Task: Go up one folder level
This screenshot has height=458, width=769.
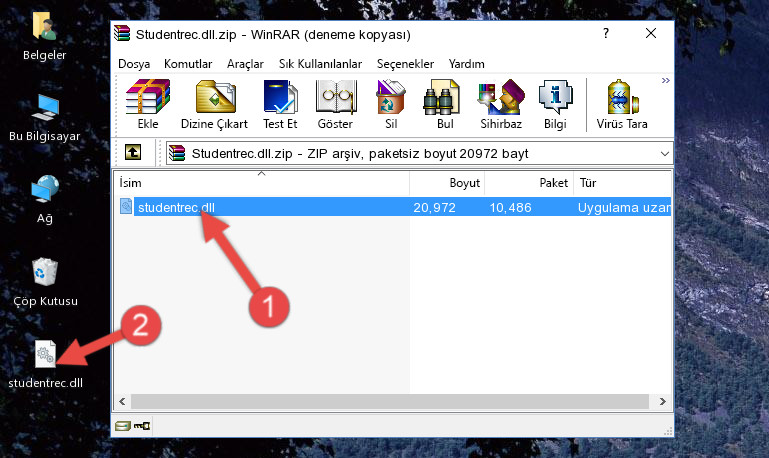Action: click(133, 153)
